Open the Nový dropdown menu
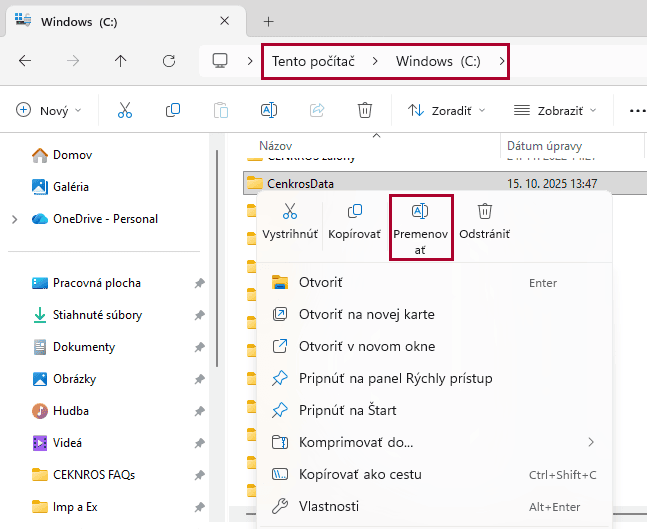647x529 pixels. 49,111
